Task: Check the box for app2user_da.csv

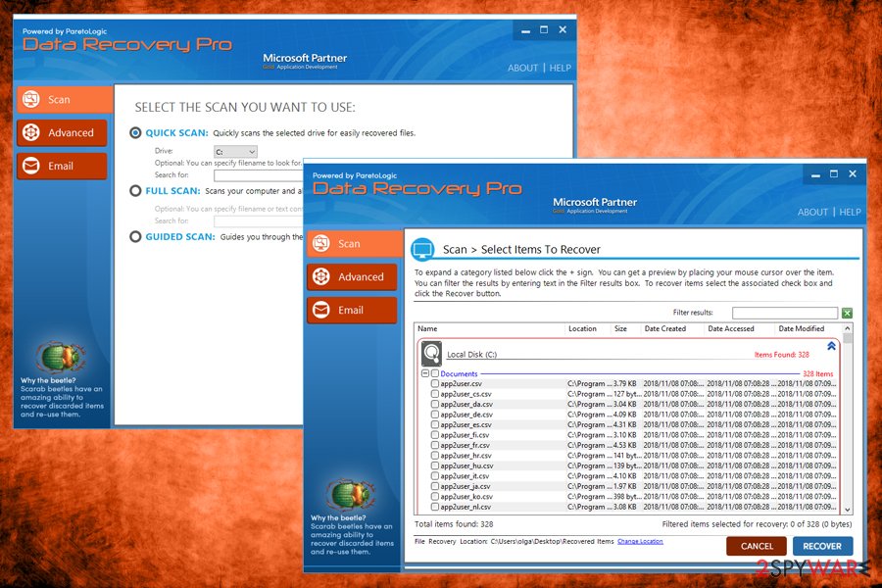Action: point(435,404)
